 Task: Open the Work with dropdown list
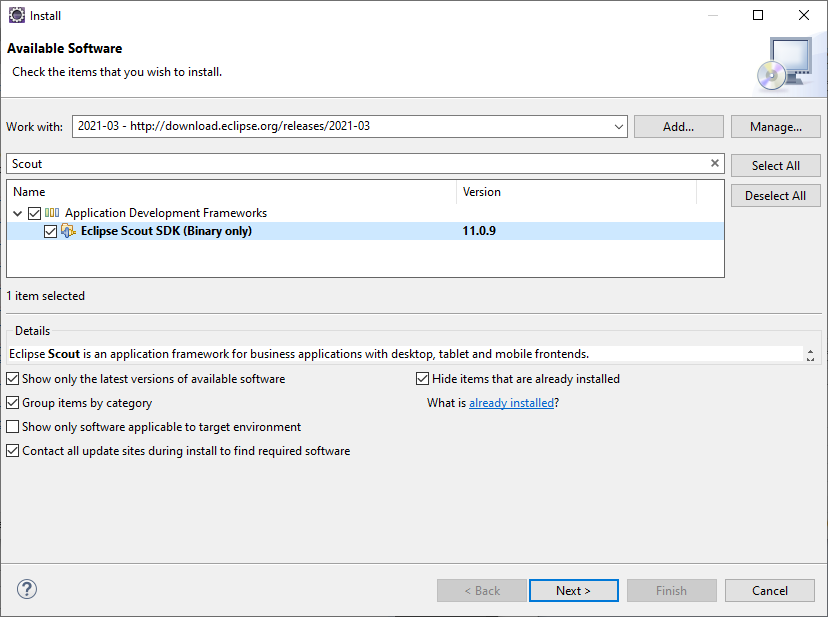pyautogui.click(x=619, y=127)
